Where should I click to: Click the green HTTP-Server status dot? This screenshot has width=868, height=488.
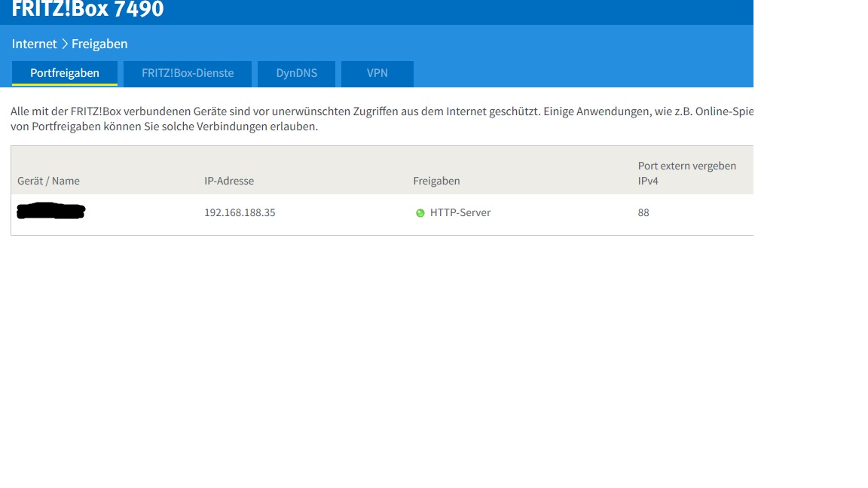pyautogui.click(x=420, y=213)
